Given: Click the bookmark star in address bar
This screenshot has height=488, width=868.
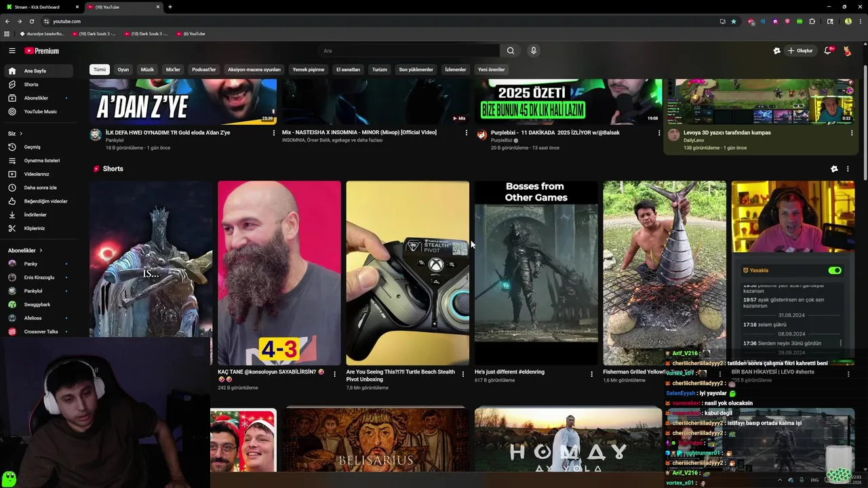Looking at the screenshot, I should pyautogui.click(x=734, y=21).
